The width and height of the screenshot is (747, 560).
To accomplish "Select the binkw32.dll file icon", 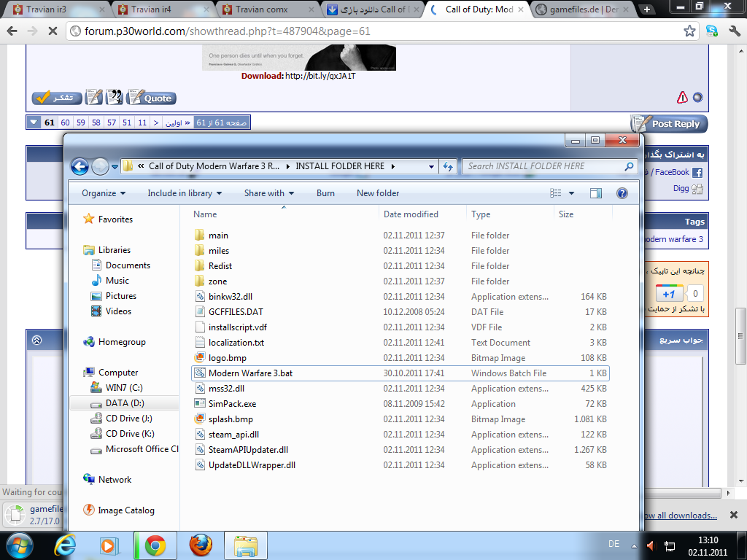I will point(200,296).
